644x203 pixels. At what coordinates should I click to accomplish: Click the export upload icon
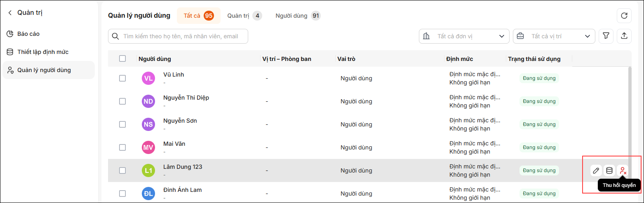coord(624,36)
